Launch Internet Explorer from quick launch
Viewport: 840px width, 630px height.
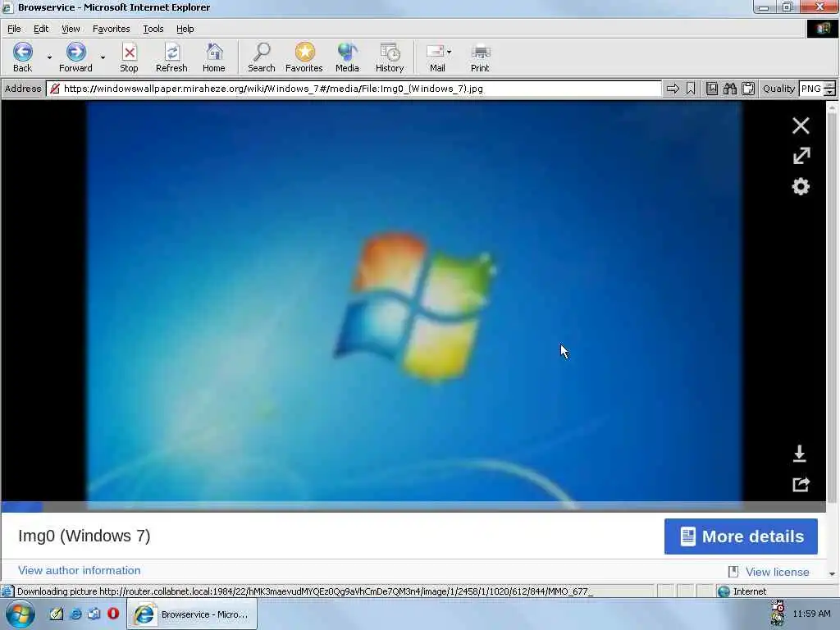point(75,614)
